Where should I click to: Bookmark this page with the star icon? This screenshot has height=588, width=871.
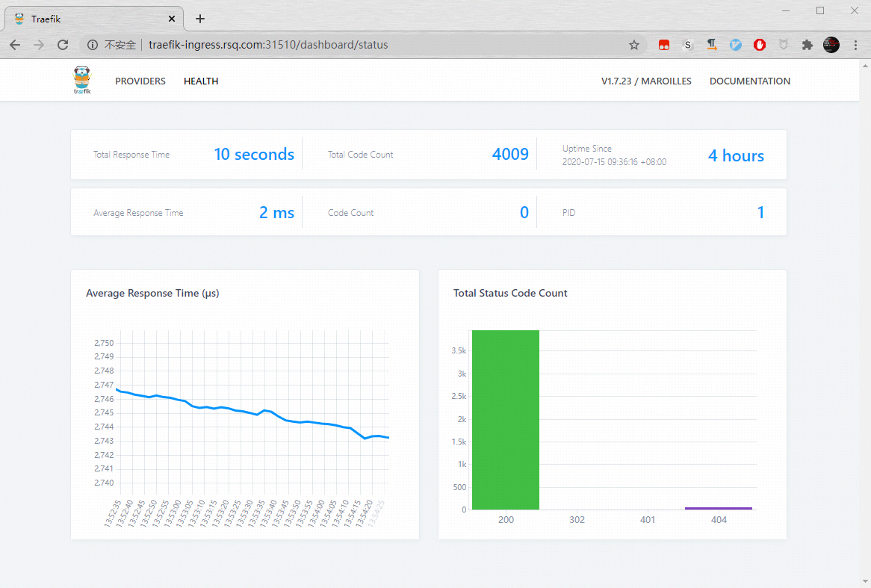pos(634,45)
